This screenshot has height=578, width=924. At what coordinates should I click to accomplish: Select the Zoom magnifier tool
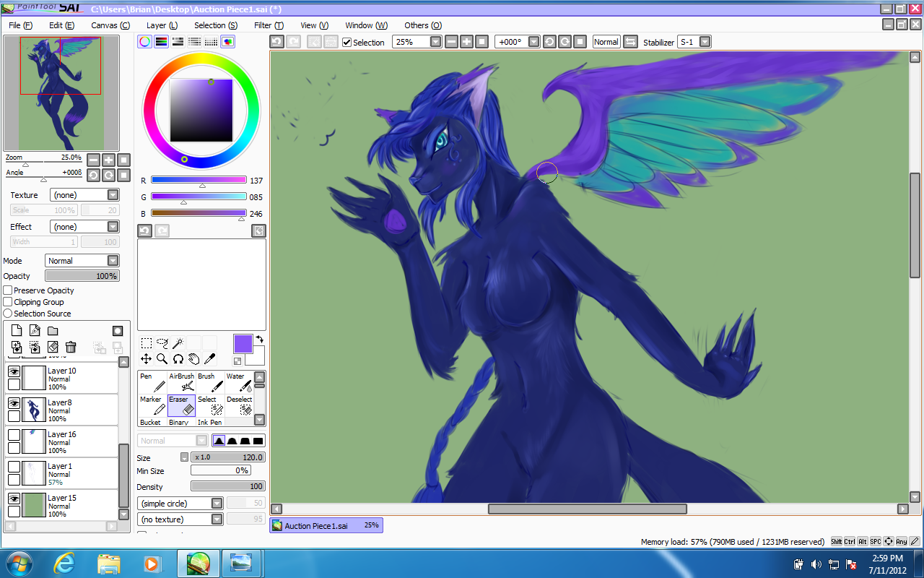[x=162, y=359]
